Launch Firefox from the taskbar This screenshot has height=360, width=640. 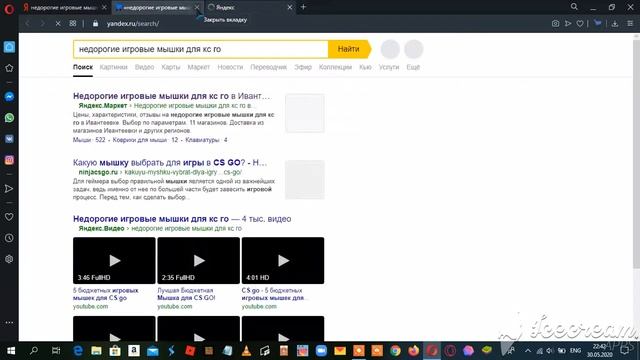[413, 351]
